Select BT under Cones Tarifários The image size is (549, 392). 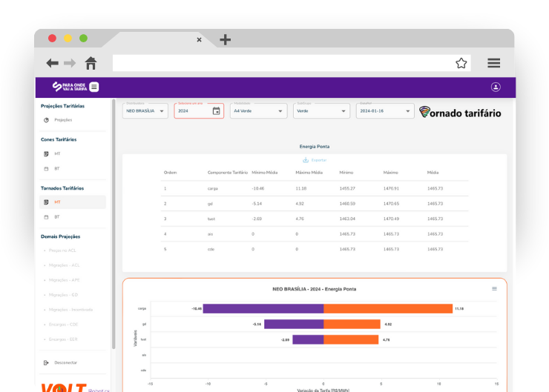[57, 169]
